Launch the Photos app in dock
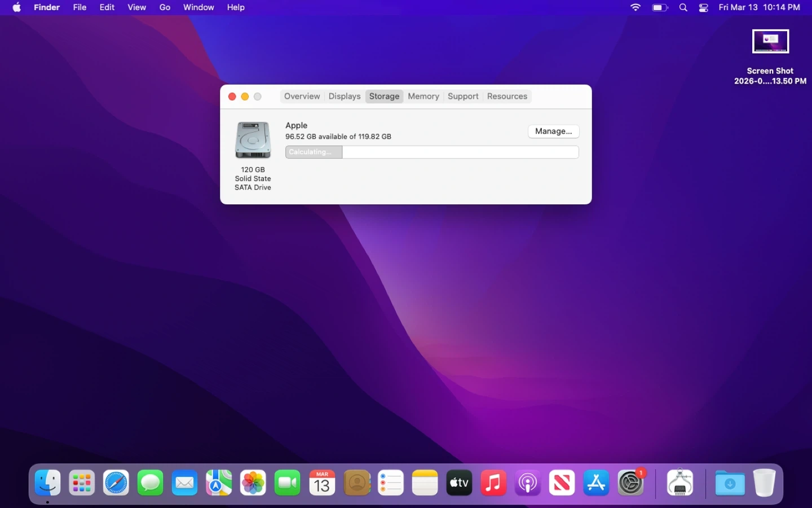This screenshot has height=508, width=812. [x=253, y=483]
